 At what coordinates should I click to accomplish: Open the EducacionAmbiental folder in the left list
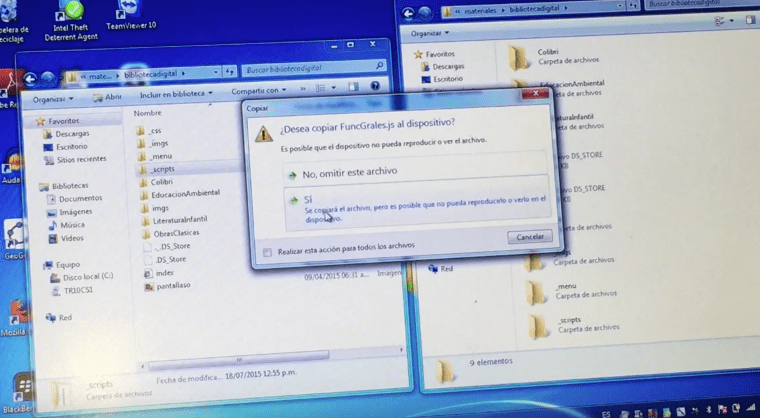pyautogui.click(x=183, y=194)
